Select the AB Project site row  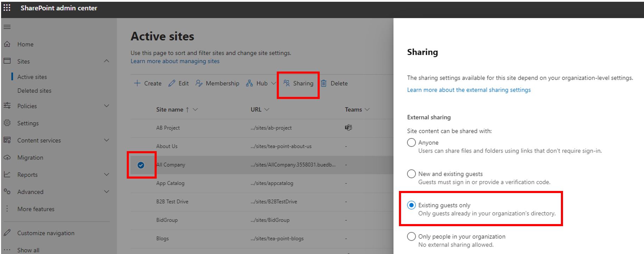pyautogui.click(x=262, y=128)
